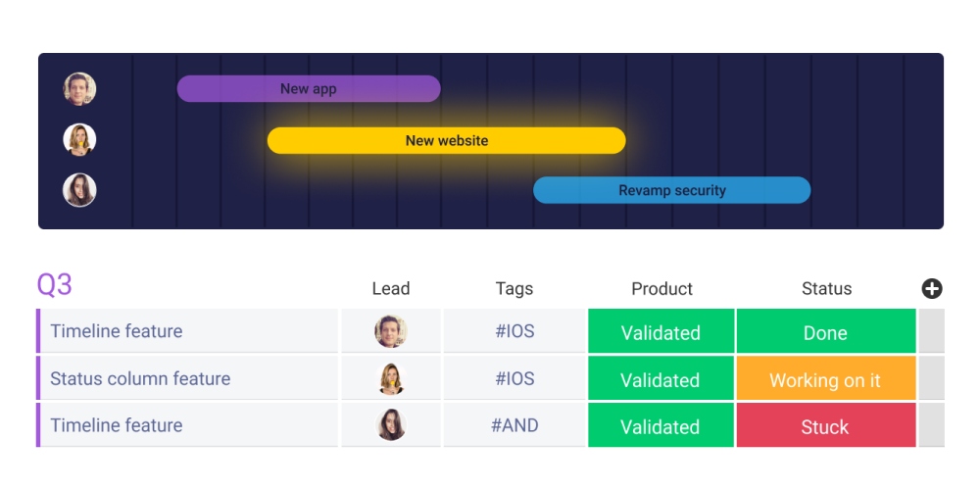Click the bottom timeline avatar beside Revamp security
Screen dimensions: 980x490
pos(79,190)
